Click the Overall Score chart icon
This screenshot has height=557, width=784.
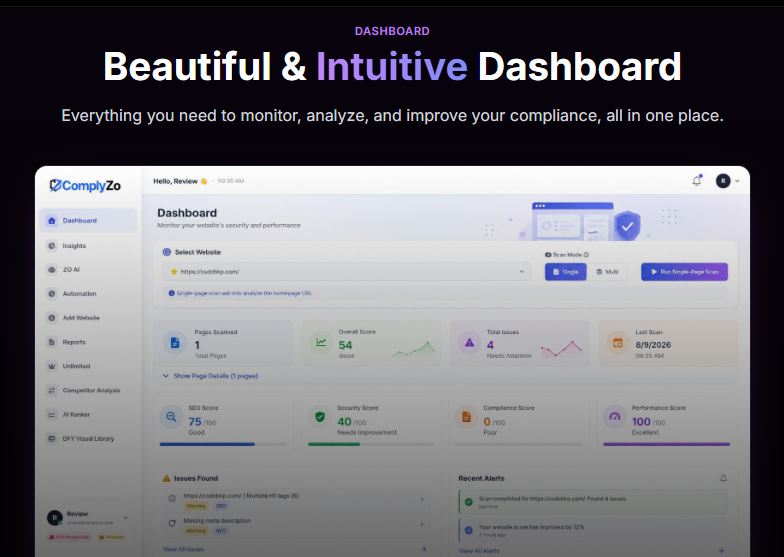point(321,343)
